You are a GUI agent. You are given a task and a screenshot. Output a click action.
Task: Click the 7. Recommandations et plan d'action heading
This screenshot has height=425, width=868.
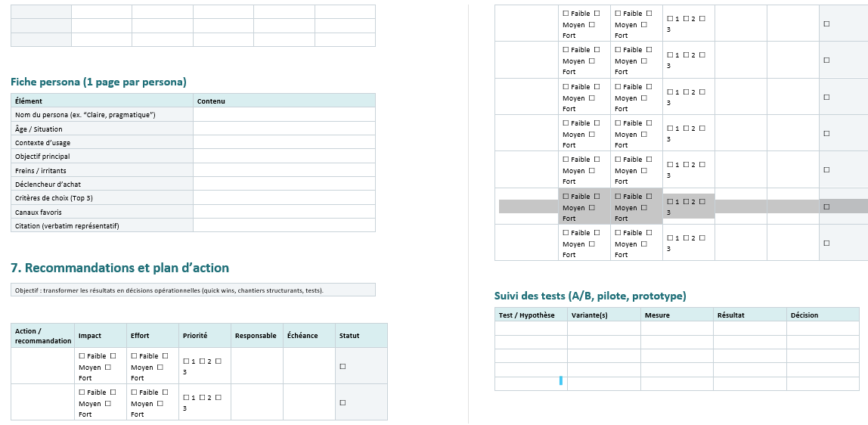coord(119,268)
